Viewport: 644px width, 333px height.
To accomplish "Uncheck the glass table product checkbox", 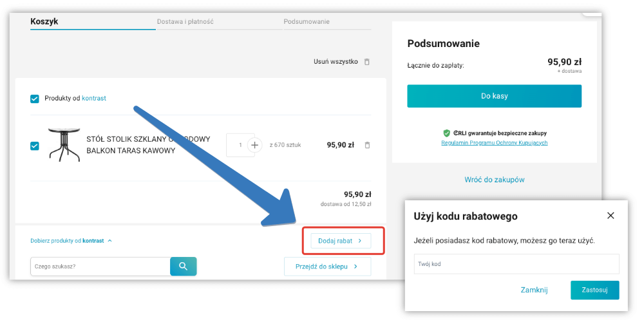I will (x=35, y=146).
